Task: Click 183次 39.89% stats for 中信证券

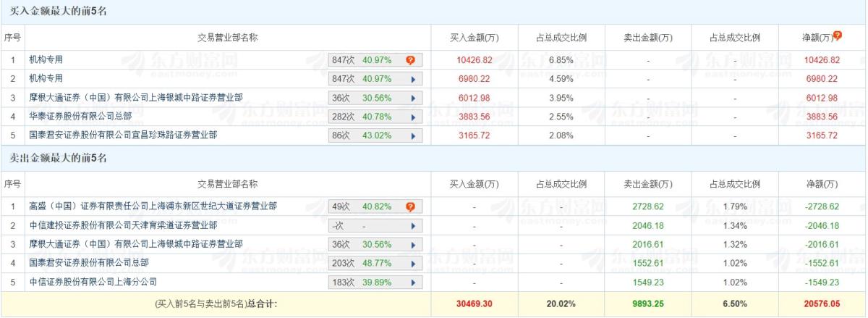Action: (x=375, y=283)
